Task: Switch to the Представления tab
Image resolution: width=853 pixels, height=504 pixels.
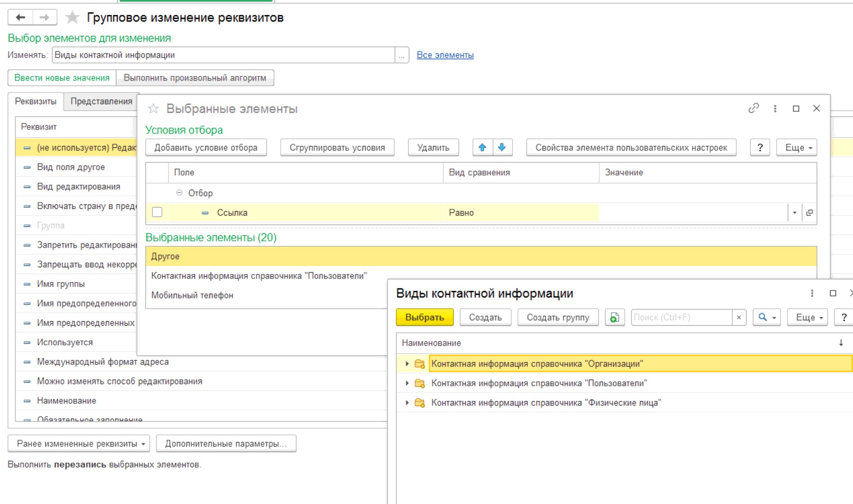Action: pos(102,101)
